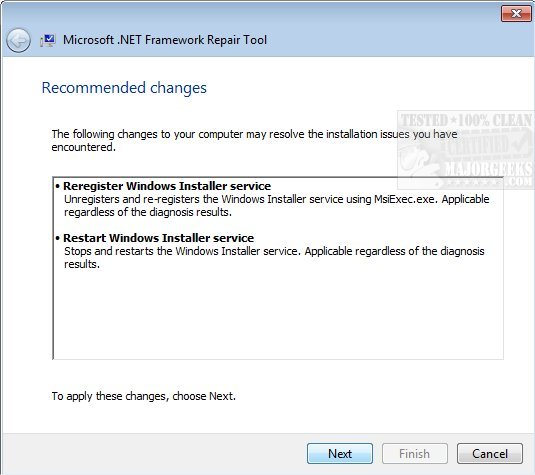Click the MsiExec.exe word in the description
This screenshot has width=535, height=475.
[x=405, y=199]
